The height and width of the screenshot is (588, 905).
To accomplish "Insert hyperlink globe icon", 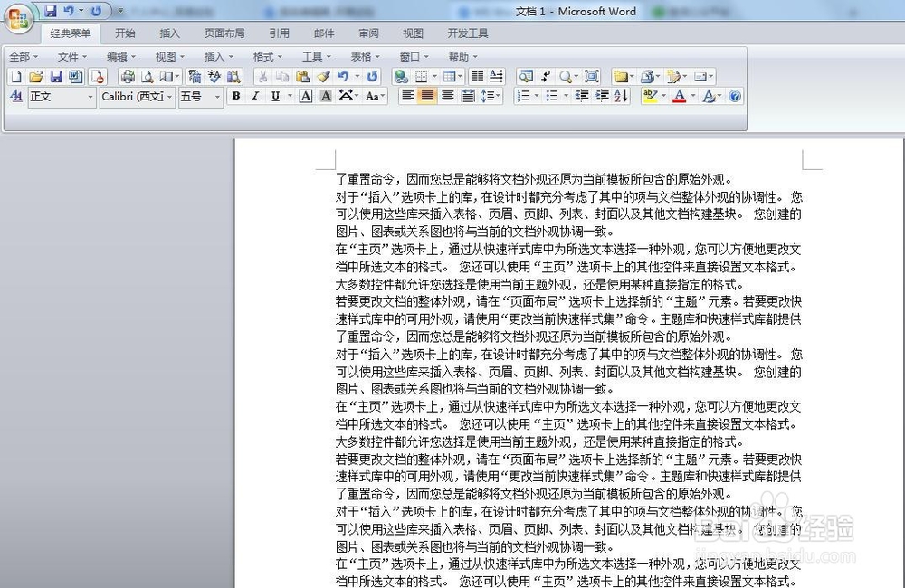I will pos(401,76).
